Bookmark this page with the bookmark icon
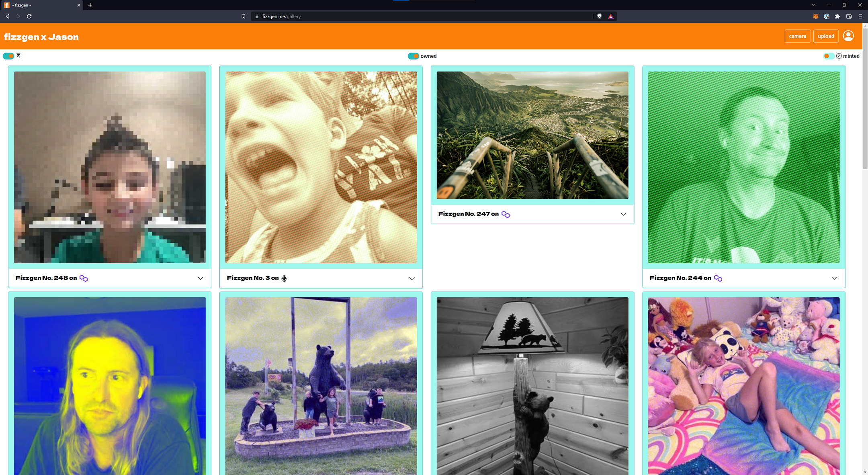Viewport: 868px width, 475px height. [243, 16]
